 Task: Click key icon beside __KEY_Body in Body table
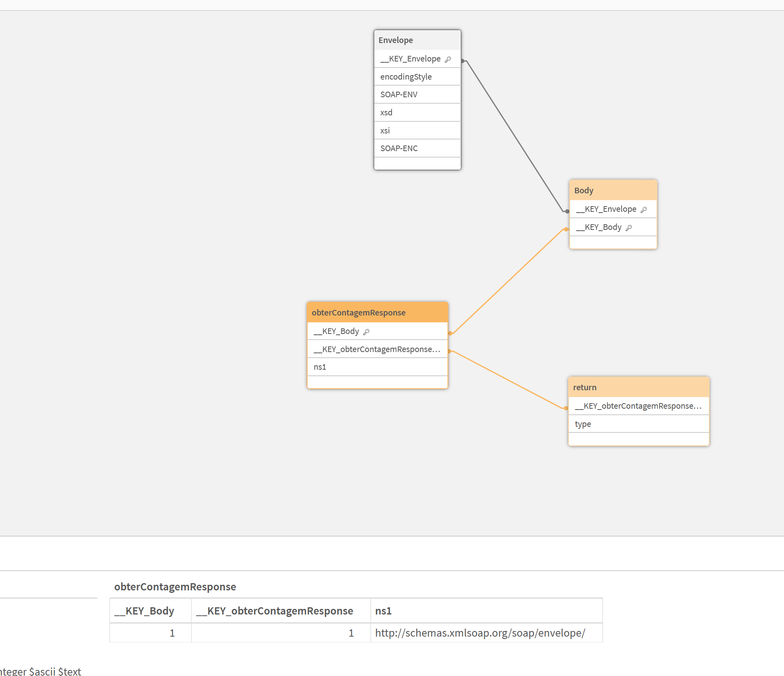[x=629, y=228]
